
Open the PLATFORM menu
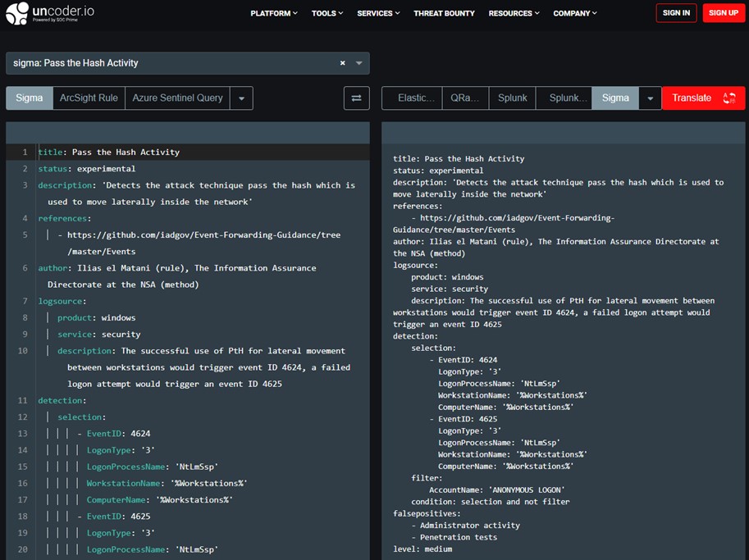click(x=274, y=13)
